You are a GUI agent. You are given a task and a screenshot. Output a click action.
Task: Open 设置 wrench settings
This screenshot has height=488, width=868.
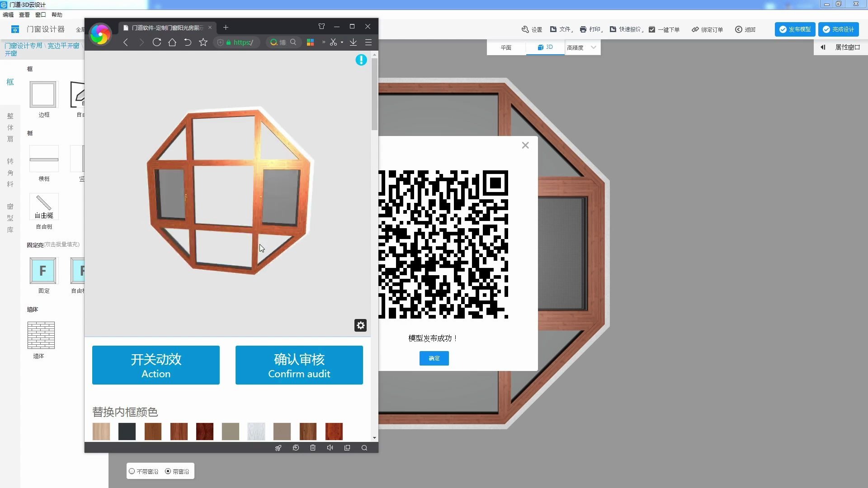(x=532, y=29)
